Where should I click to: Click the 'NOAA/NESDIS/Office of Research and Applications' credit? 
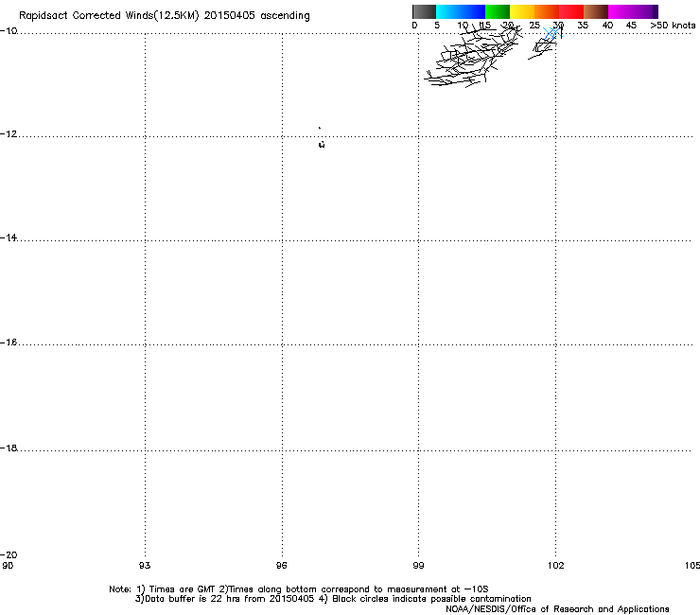coord(557,609)
